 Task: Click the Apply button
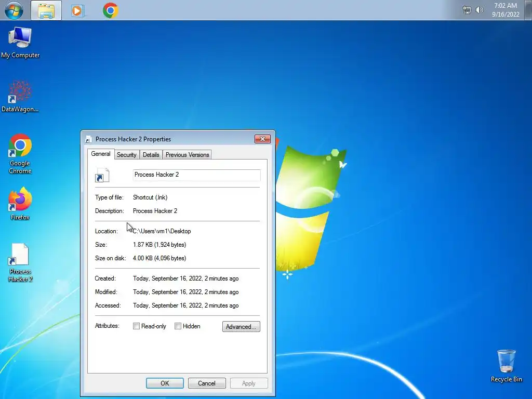(x=249, y=383)
